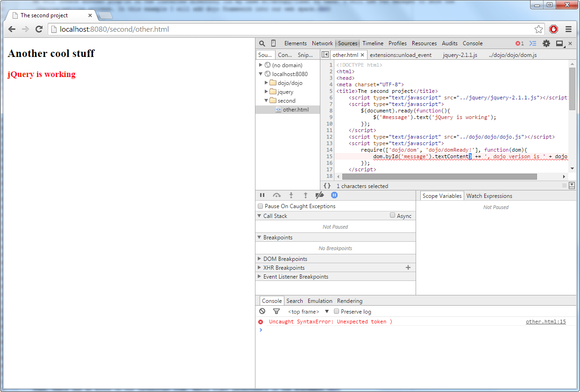The height and width of the screenshot is (392, 580).
Task: Enable Async call stack checkbox
Action: [393, 215]
